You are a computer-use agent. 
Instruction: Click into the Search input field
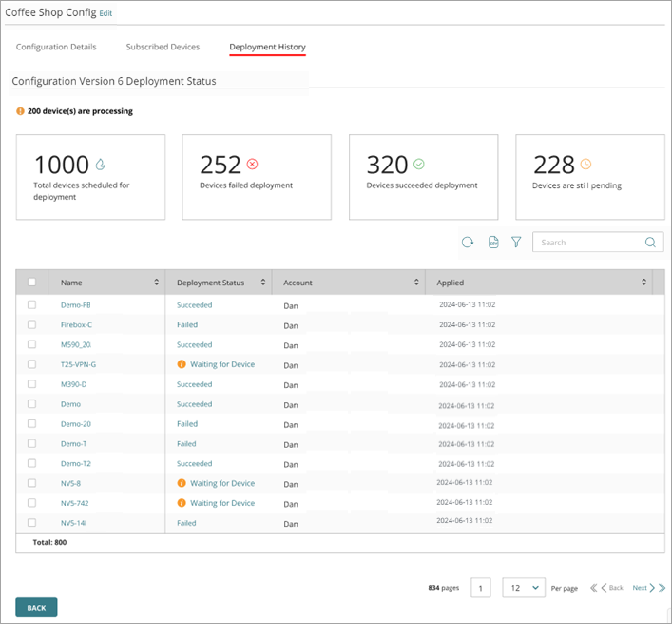pyautogui.click(x=589, y=243)
